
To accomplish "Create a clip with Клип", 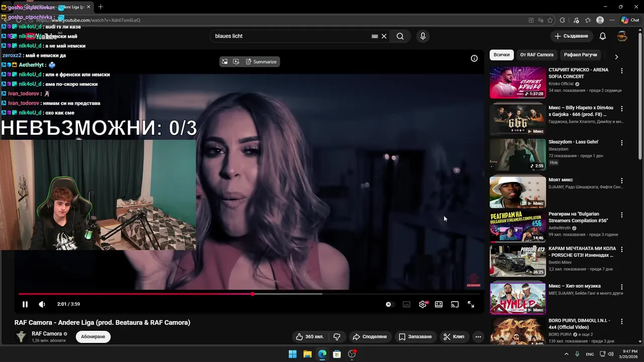I will (454, 336).
